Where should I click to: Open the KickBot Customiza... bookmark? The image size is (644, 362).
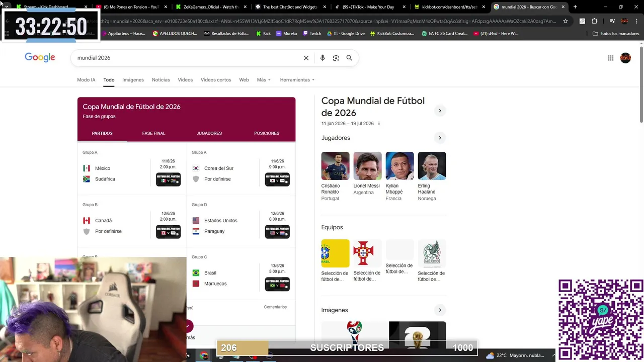[x=392, y=33]
